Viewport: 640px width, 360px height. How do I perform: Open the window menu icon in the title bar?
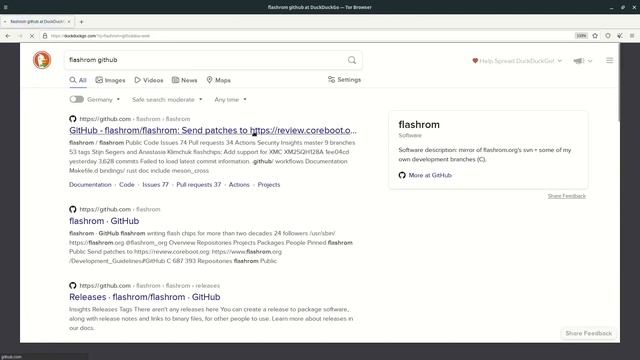point(5,7)
